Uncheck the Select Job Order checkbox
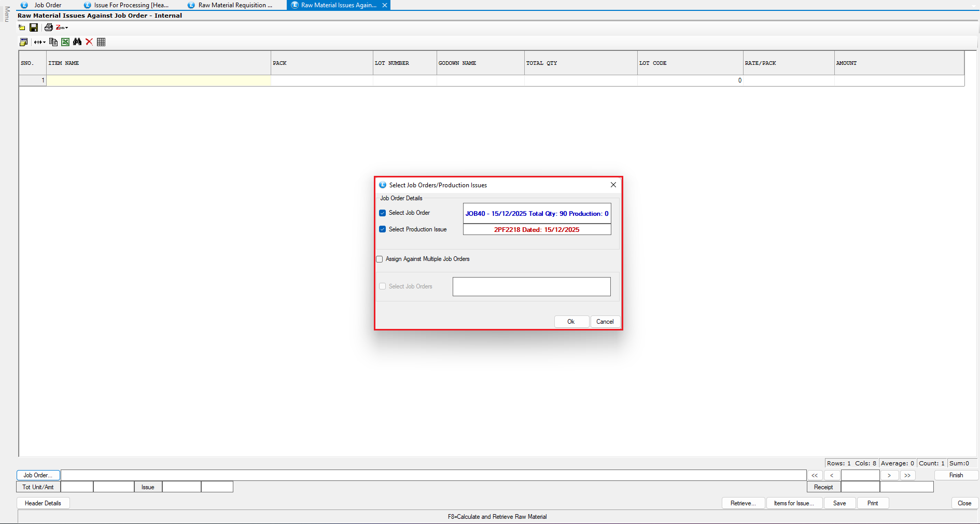Viewport: 980px width, 524px height. (383, 213)
